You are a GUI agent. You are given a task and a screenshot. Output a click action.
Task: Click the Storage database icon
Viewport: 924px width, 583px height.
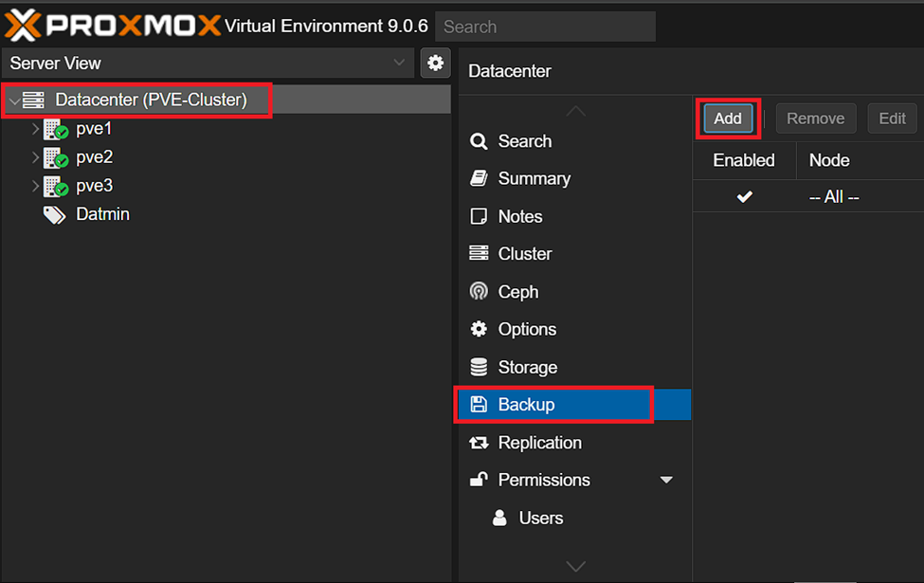point(480,367)
